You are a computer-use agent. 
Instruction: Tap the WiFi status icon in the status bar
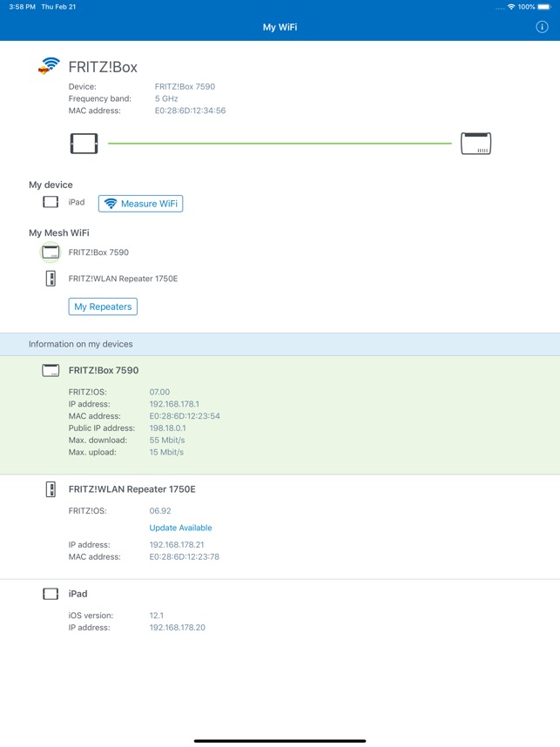tap(511, 7)
